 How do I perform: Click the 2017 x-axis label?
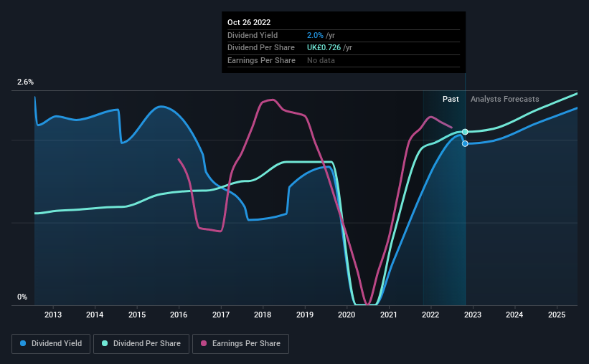pos(221,315)
